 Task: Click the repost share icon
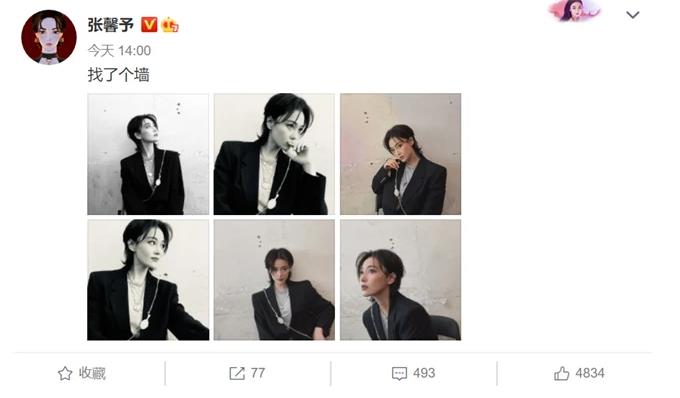click(x=237, y=373)
